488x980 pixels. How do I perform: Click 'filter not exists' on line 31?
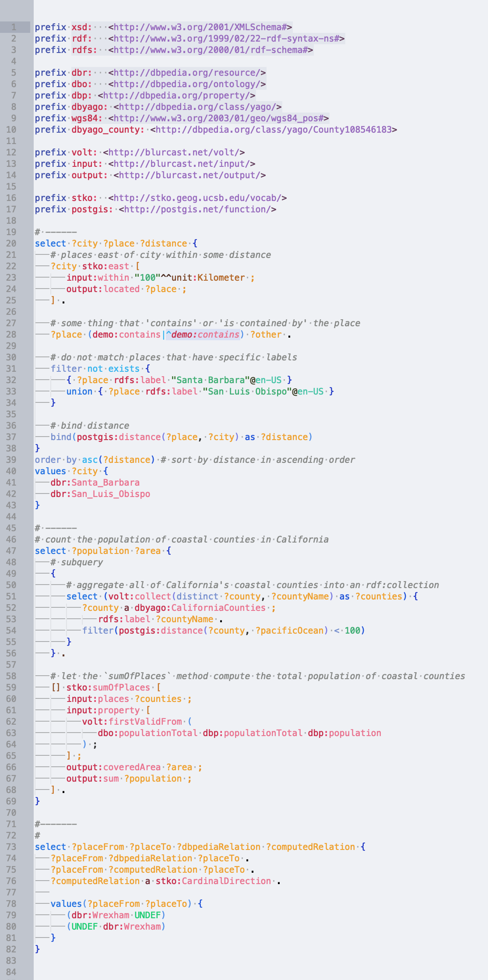[x=95, y=369]
